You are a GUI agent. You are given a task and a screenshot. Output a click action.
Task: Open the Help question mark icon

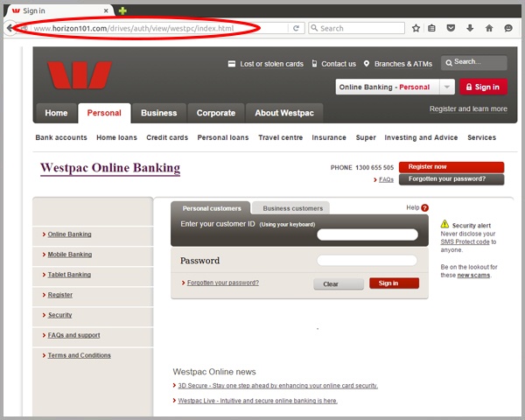(425, 208)
